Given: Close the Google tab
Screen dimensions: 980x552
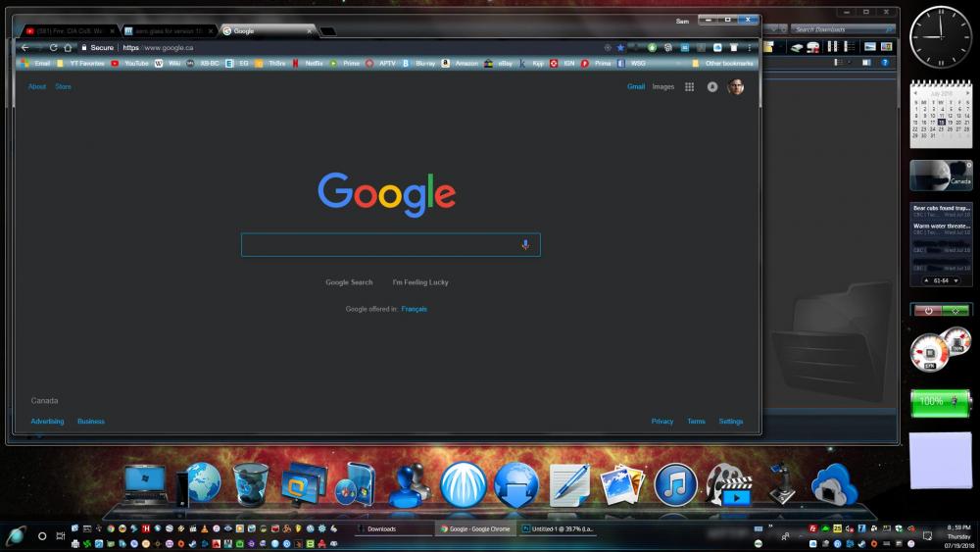Looking at the screenshot, I should coord(309,30).
